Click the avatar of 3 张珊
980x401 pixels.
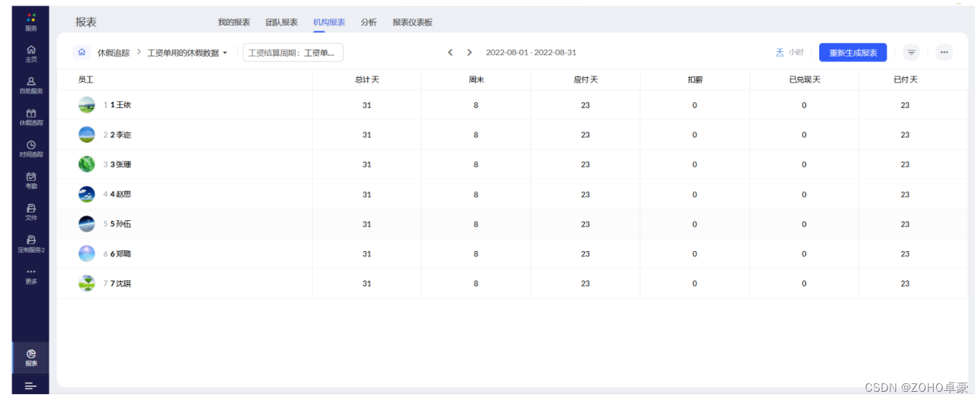87,165
